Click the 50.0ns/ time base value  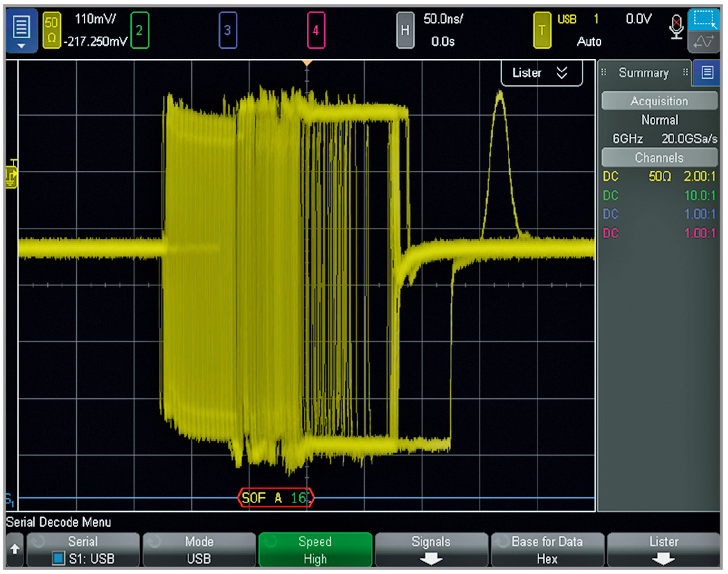(443, 19)
